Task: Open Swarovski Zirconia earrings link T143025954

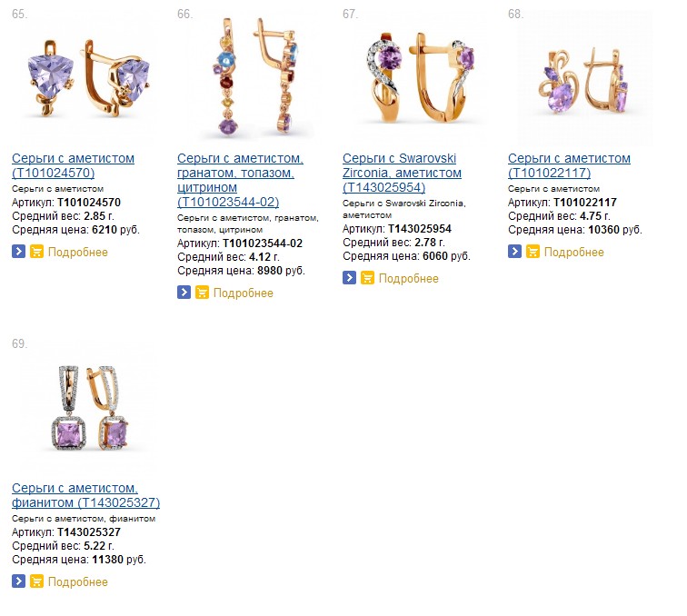Action: (402, 173)
